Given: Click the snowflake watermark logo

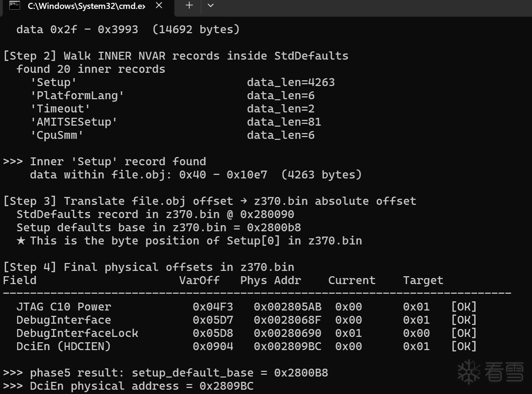Looking at the screenshot, I should pos(469,372).
